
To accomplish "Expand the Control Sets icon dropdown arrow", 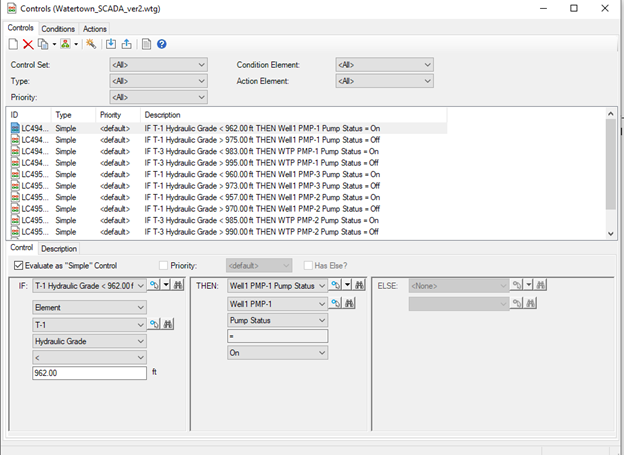I will click(76, 44).
